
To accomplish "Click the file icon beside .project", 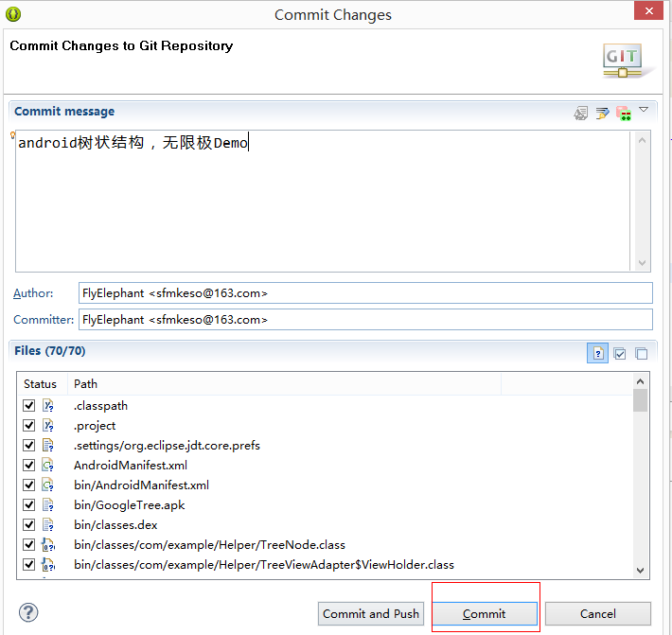I will click(48, 426).
